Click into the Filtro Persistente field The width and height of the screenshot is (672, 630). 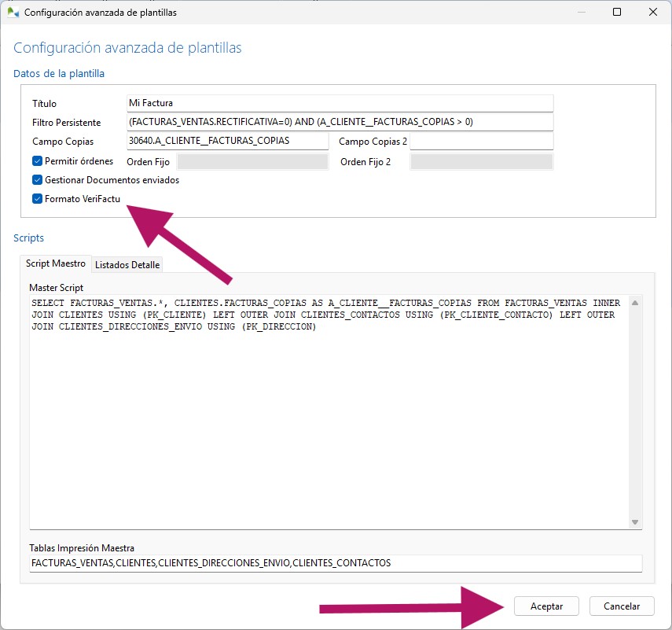pos(340,122)
